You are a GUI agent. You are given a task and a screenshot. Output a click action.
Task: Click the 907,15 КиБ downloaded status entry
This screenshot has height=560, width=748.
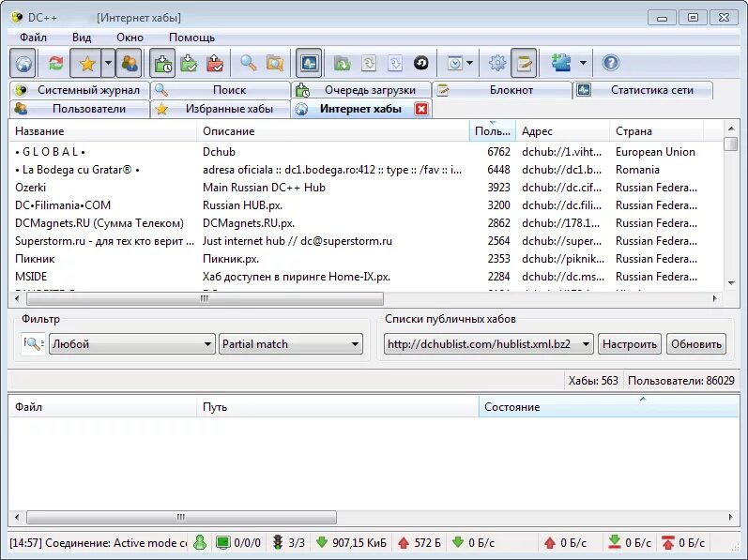(351, 542)
